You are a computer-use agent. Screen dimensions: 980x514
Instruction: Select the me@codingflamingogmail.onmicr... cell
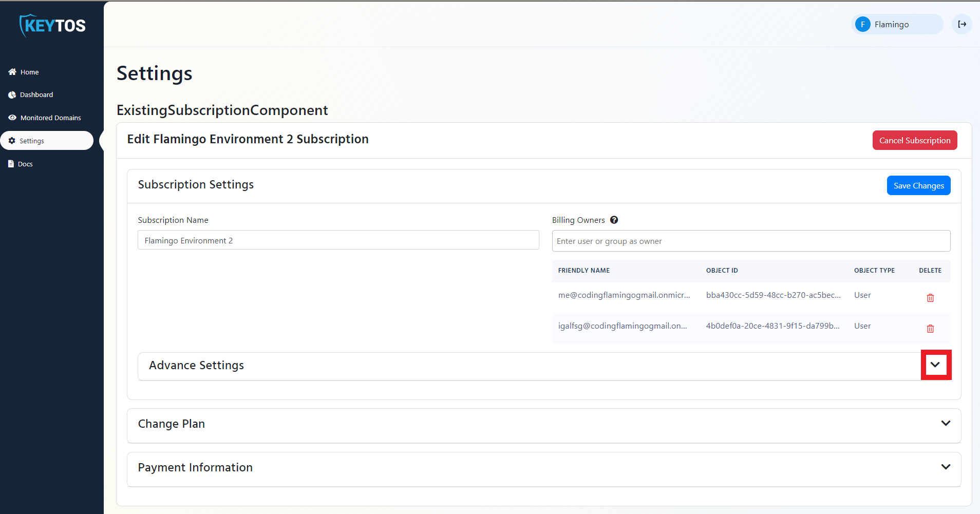[624, 295]
